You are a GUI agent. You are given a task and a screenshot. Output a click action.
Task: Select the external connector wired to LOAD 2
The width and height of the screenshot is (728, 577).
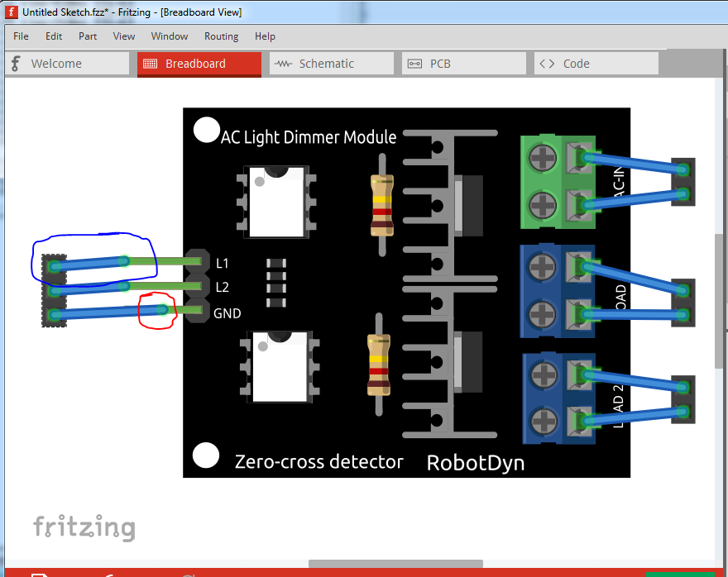[x=683, y=399]
